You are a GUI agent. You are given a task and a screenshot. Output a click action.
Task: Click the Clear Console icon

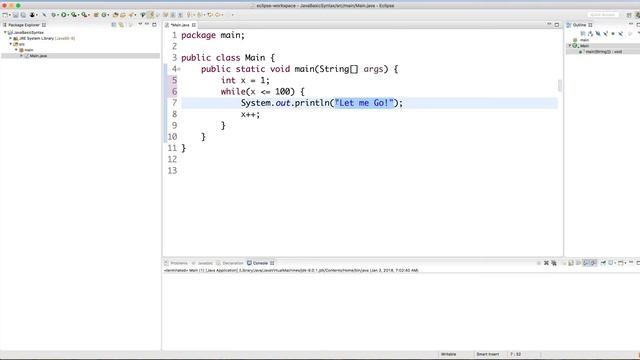(x=565, y=263)
